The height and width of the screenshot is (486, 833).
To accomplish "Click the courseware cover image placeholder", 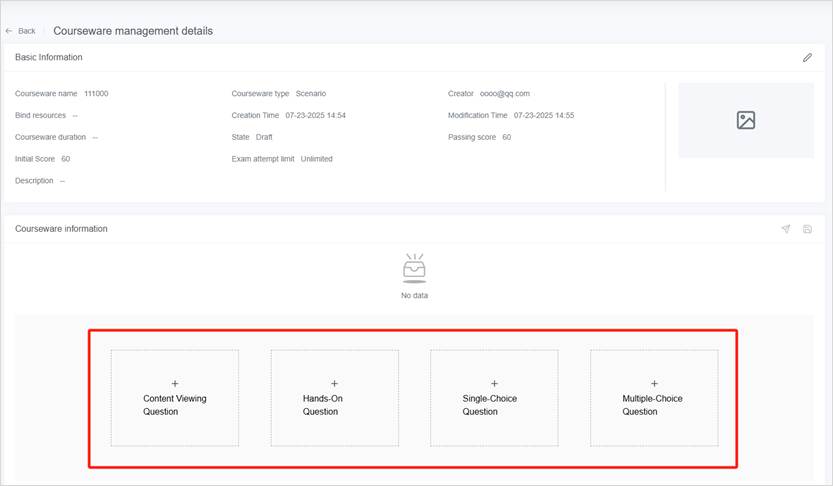I will pyautogui.click(x=746, y=120).
